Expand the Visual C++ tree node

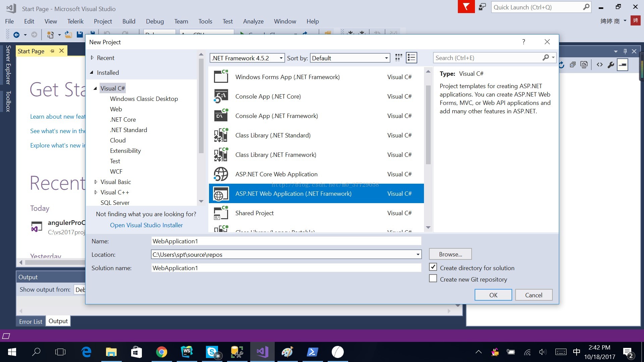point(96,192)
